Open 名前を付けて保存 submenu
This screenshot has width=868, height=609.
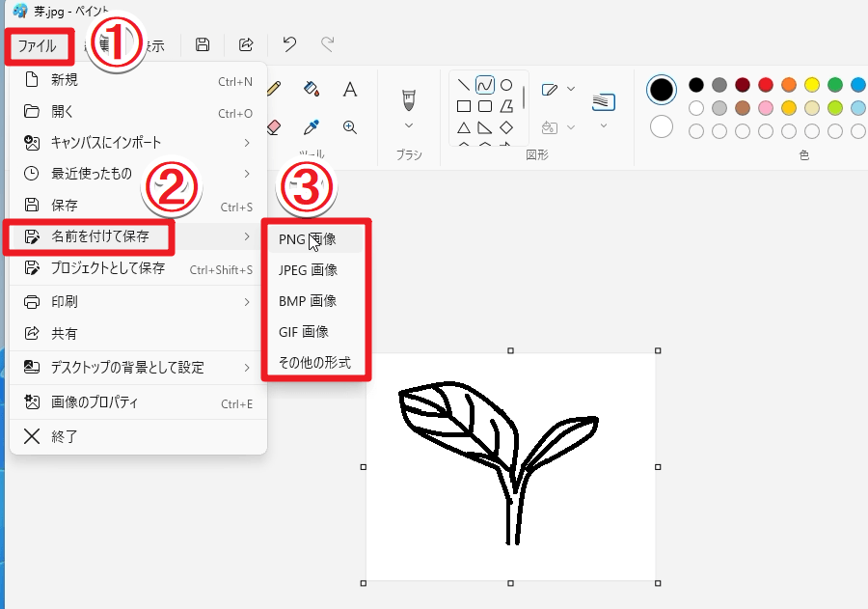click(138, 236)
